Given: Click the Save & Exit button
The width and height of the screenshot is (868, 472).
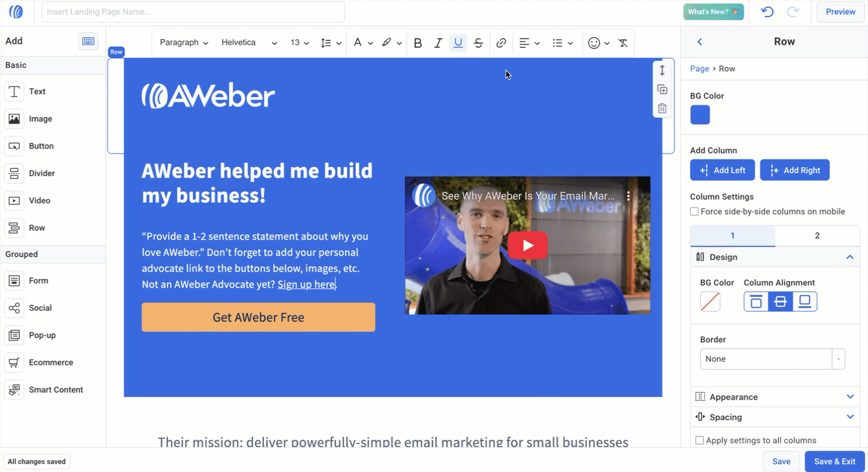Looking at the screenshot, I should [x=835, y=461].
